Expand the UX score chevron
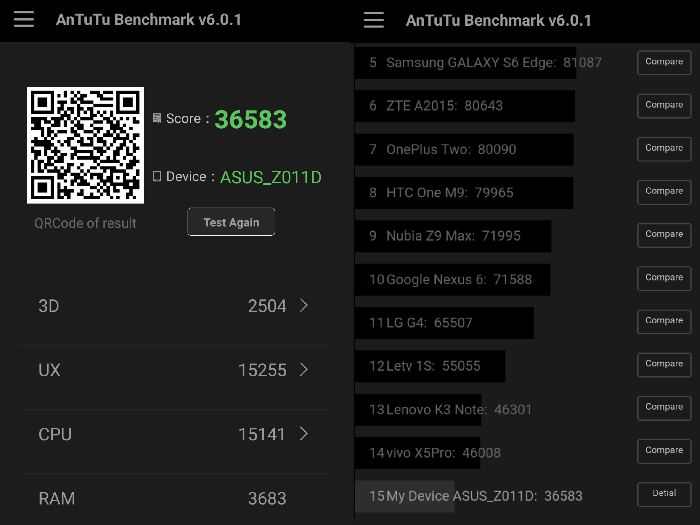This screenshot has height=525, width=700. coord(304,370)
